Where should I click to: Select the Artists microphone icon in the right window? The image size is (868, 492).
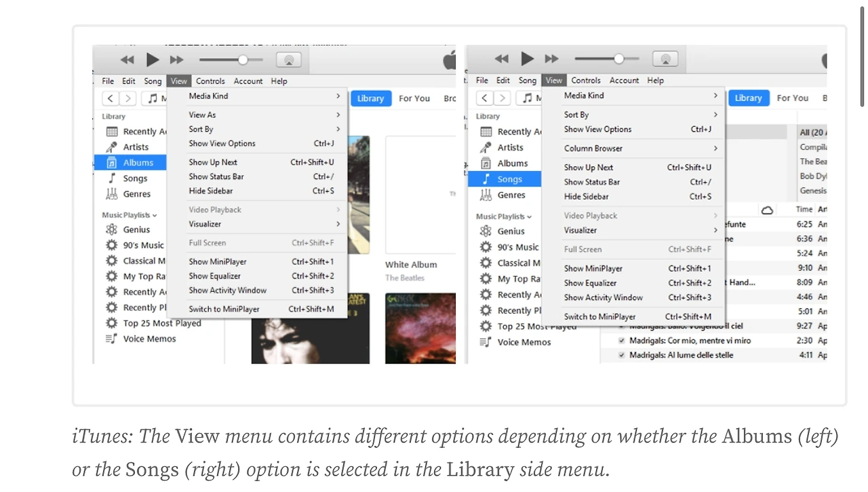tap(486, 147)
